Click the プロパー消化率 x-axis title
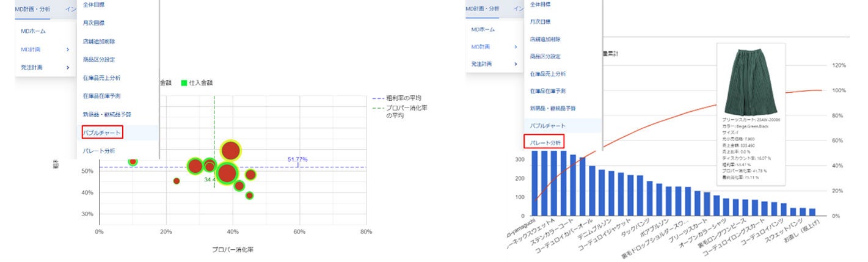The width and height of the screenshot is (868, 262). click(x=232, y=250)
